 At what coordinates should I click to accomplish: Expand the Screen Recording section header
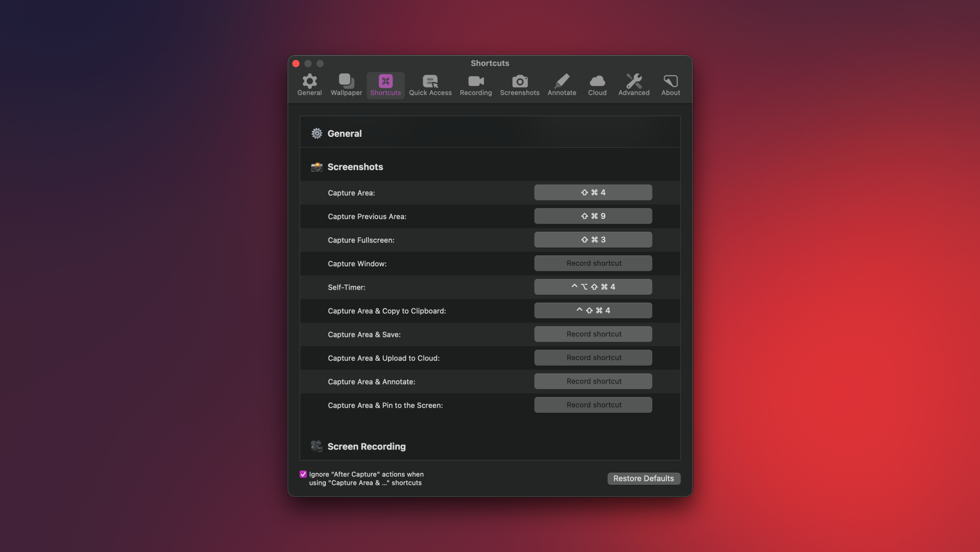(x=366, y=447)
